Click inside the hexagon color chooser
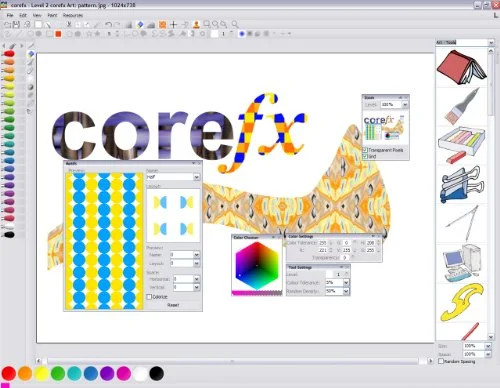The image size is (500, 388). pos(257,266)
